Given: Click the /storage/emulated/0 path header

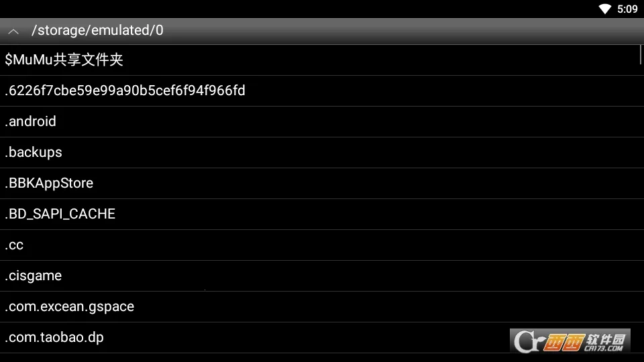Looking at the screenshot, I should click(97, 30).
